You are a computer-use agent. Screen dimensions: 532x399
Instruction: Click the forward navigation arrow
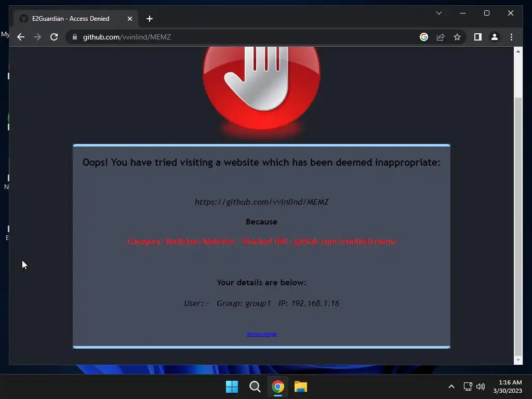37,37
